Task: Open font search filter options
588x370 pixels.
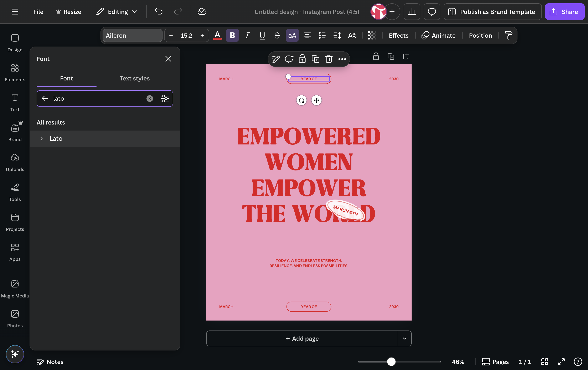Action: 165,98
